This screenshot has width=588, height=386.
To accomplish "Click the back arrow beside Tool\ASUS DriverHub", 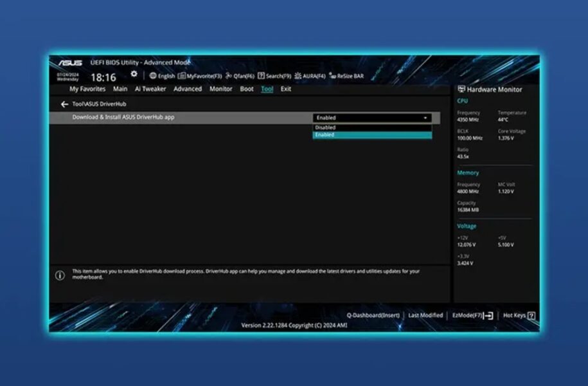I will (x=64, y=104).
